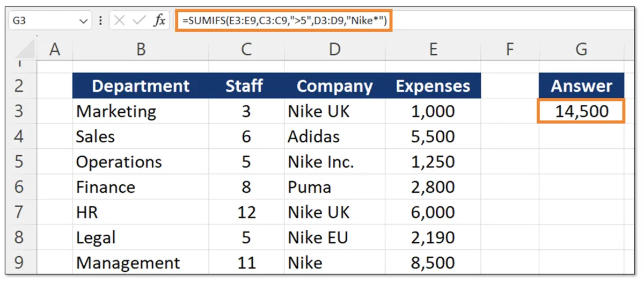Click staff count 12 for HR
Image resolution: width=644 pixels, height=282 pixels.
246,212
